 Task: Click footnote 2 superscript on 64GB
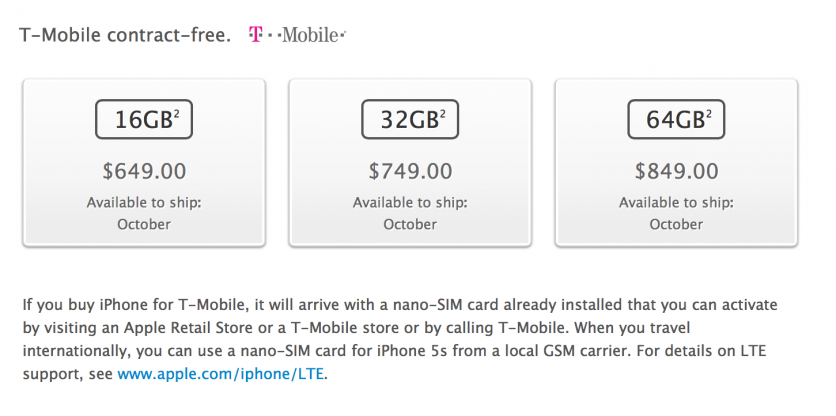click(708, 114)
